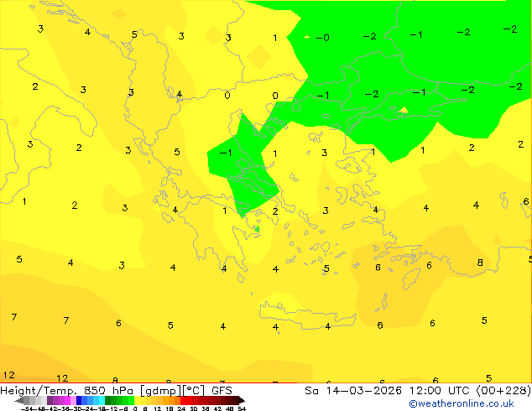Pick the cyan swatch in the temperature legend

coord(102,400)
